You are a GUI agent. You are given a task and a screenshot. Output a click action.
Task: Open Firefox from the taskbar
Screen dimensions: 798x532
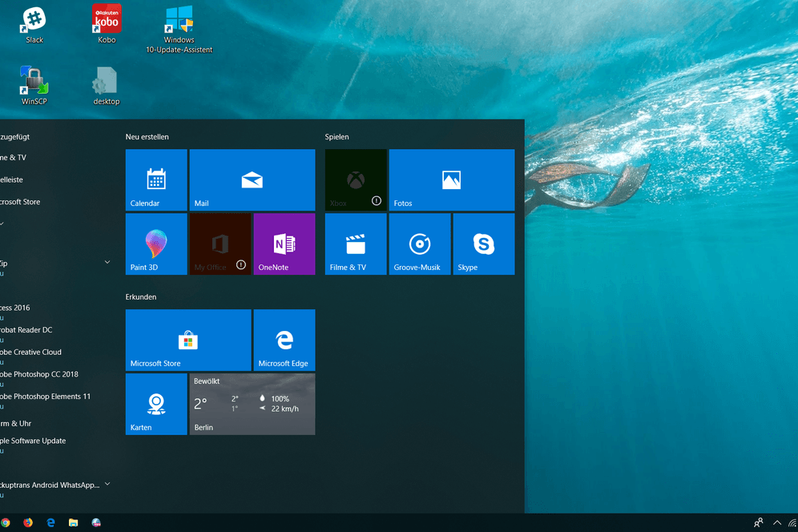tap(28, 523)
